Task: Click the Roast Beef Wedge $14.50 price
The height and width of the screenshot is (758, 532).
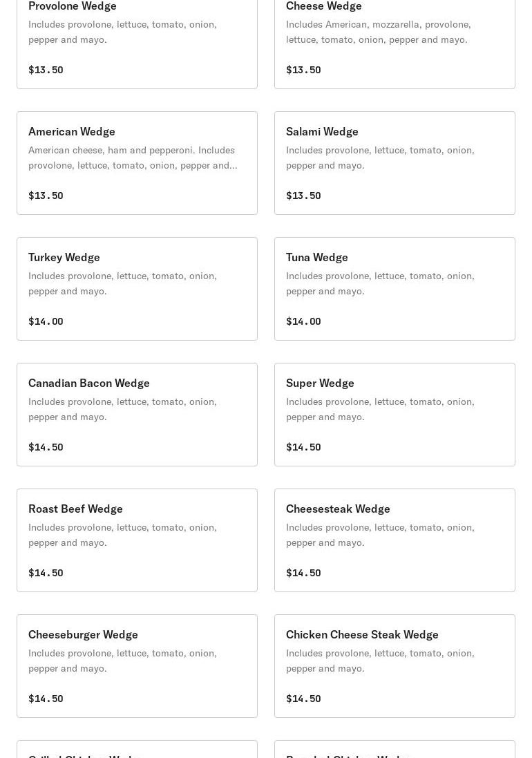Action: coord(46,573)
